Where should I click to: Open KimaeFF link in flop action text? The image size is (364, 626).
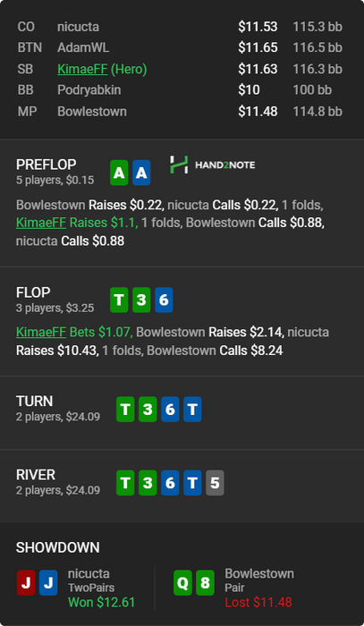coord(41,332)
